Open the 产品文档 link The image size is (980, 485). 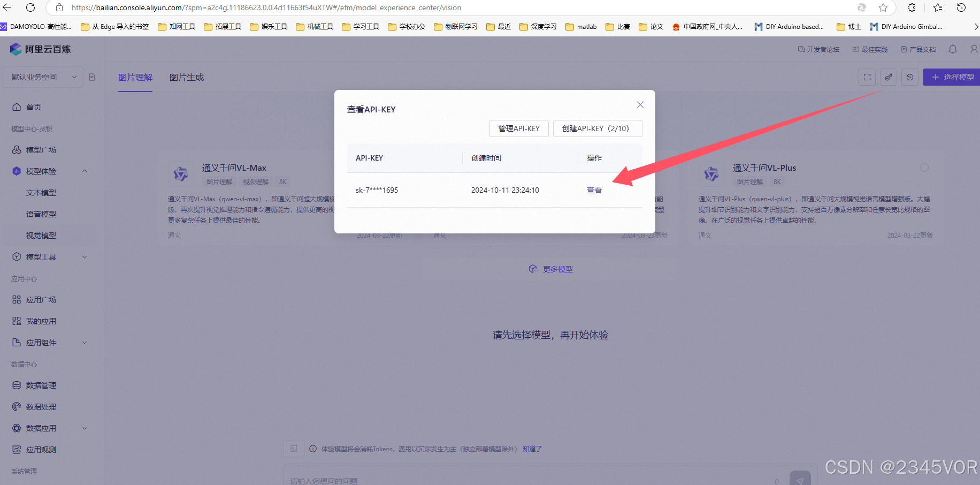coord(918,49)
